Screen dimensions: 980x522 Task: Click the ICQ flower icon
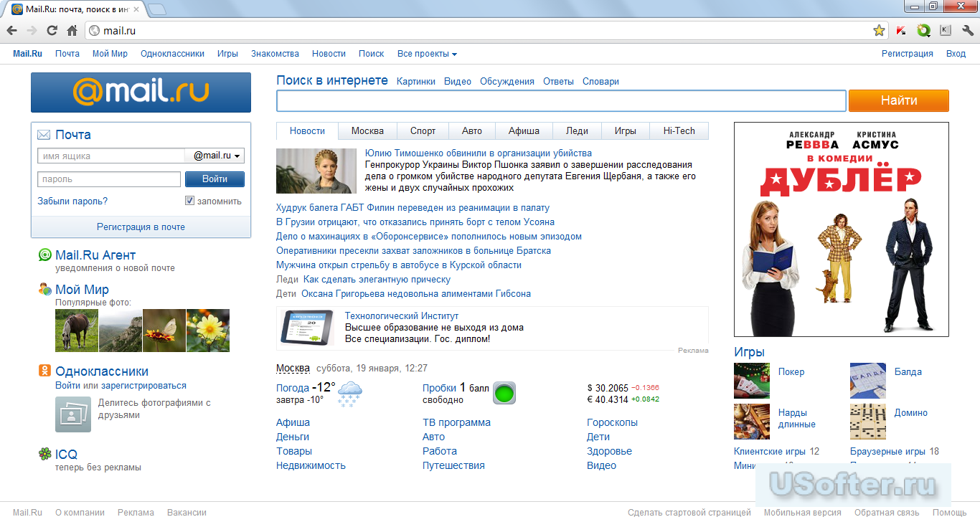[44, 454]
